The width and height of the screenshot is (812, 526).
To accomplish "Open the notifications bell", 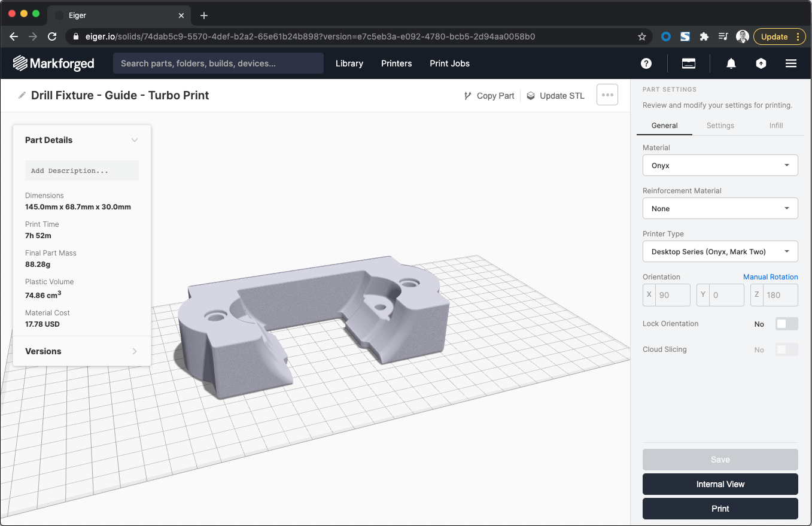I will click(x=731, y=63).
